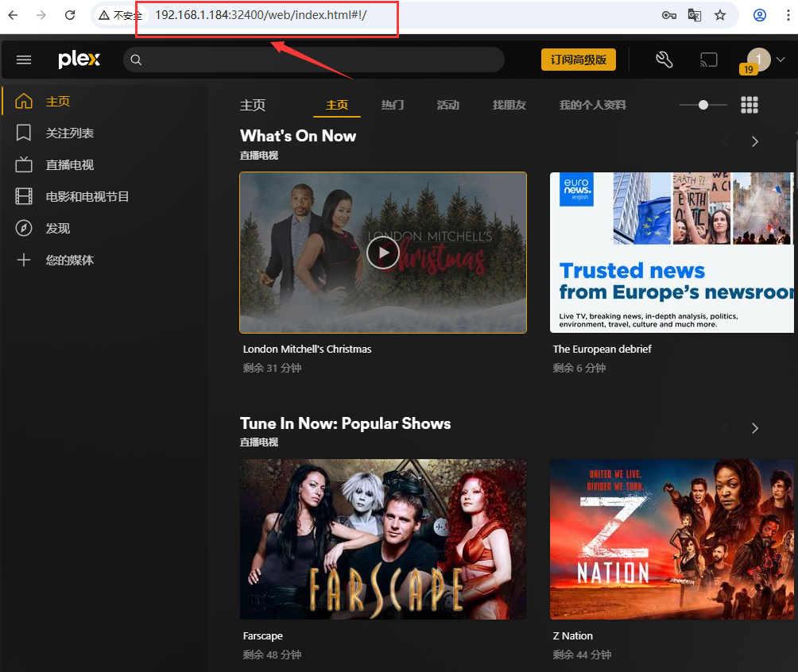
Task: Open the user avatar dropdown
Action: pyautogui.click(x=760, y=60)
